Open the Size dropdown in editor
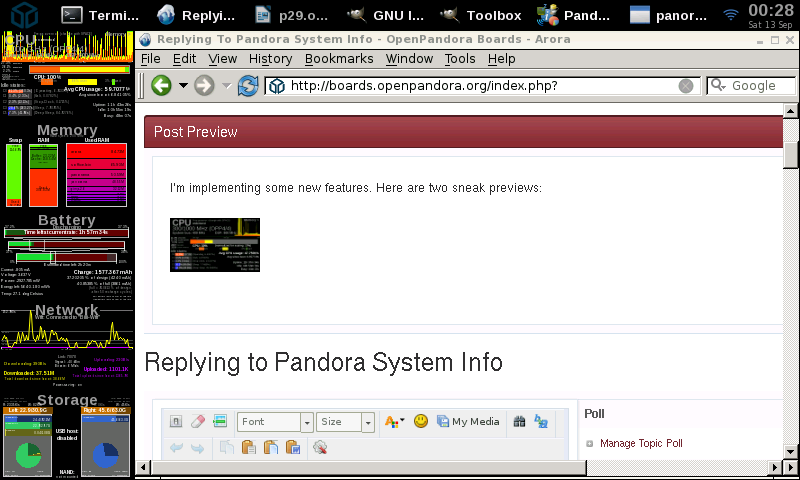This screenshot has width=800, height=480. [x=345, y=422]
